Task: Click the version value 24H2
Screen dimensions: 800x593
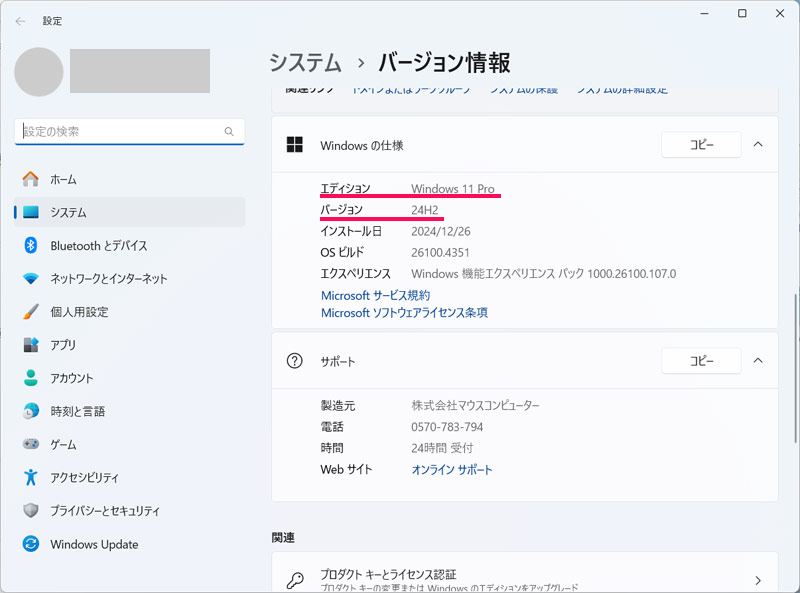Action: coord(424,210)
